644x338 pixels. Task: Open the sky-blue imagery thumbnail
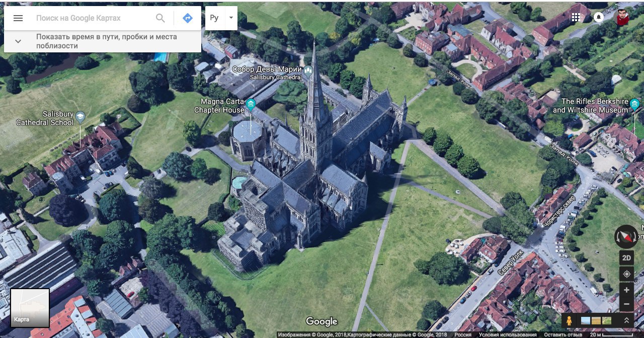[586, 320]
